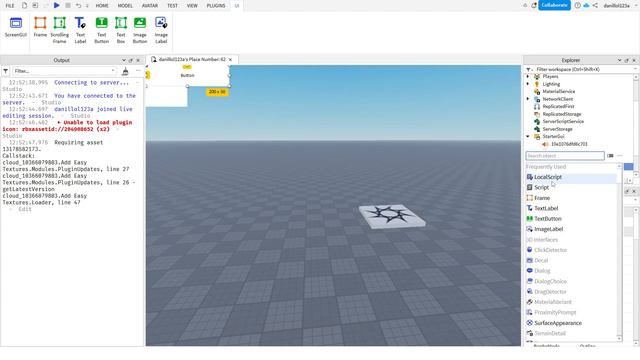Switch to the TEST ribbon tab

172,6
